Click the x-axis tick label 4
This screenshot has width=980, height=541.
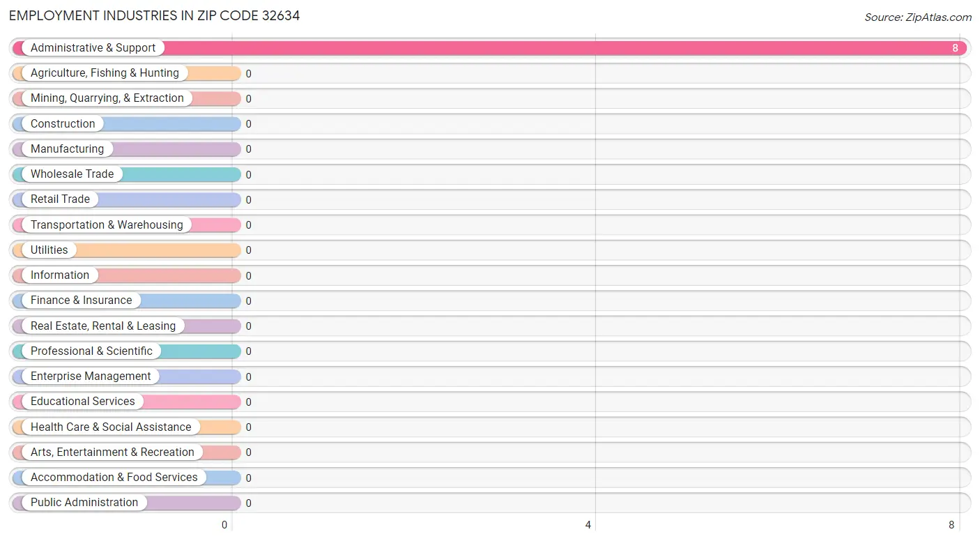(x=588, y=525)
